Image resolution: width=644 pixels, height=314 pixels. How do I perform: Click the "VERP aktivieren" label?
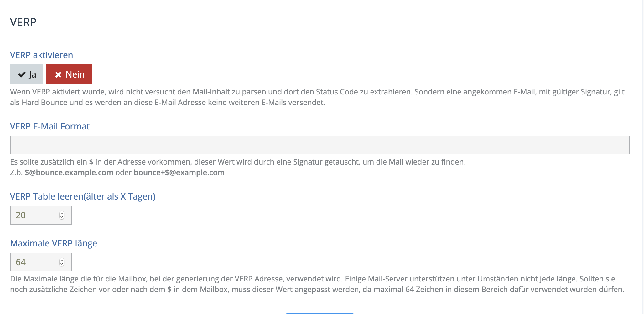(x=41, y=55)
